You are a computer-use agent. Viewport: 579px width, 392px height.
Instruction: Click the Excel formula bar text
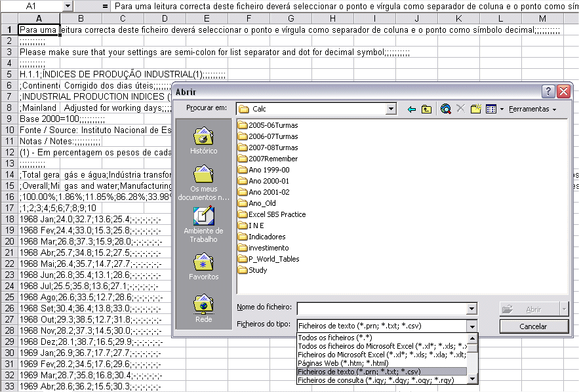(x=346, y=6)
